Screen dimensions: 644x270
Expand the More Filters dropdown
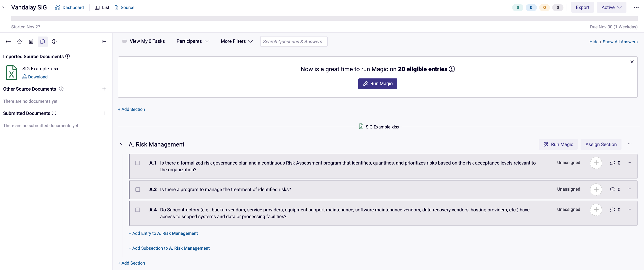coord(236,41)
